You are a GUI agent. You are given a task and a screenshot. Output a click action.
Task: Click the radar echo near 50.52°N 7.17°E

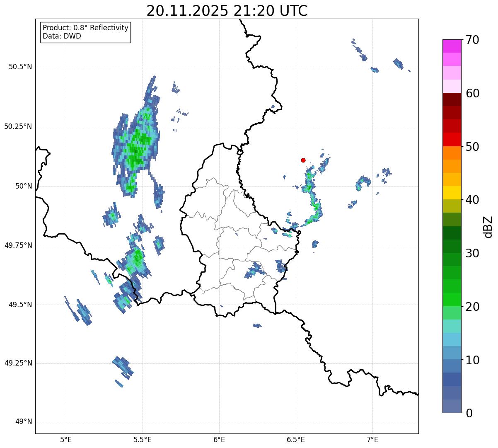point(398,63)
